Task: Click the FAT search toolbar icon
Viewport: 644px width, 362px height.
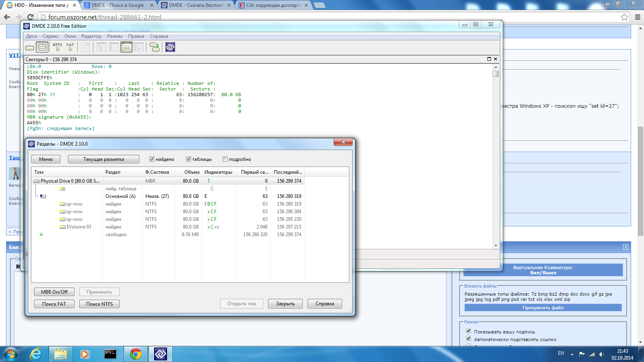Action: (70, 47)
